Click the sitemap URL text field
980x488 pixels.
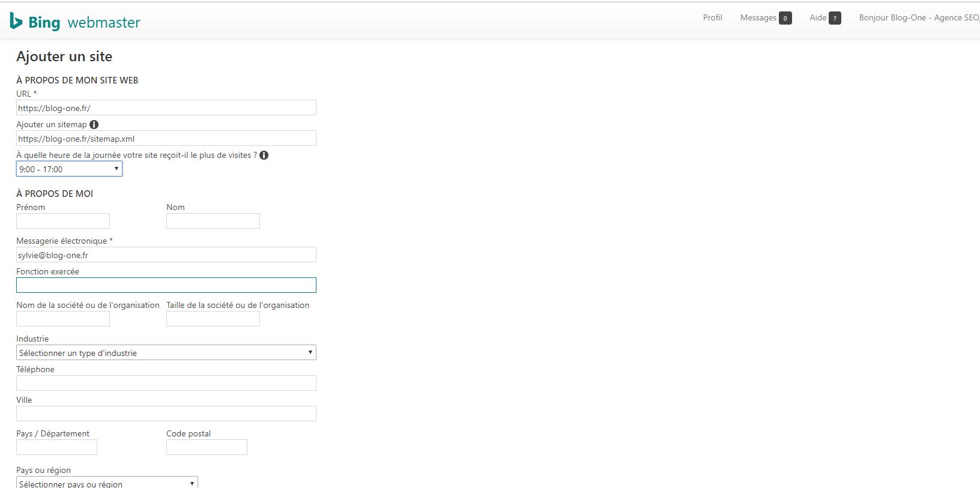[166, 139]
